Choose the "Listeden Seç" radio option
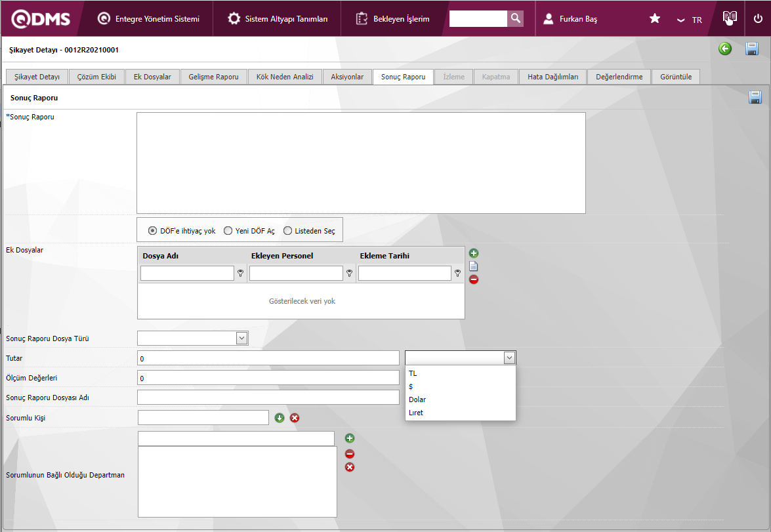The width and height of the screenshot is (771, 532). point(287,231)
